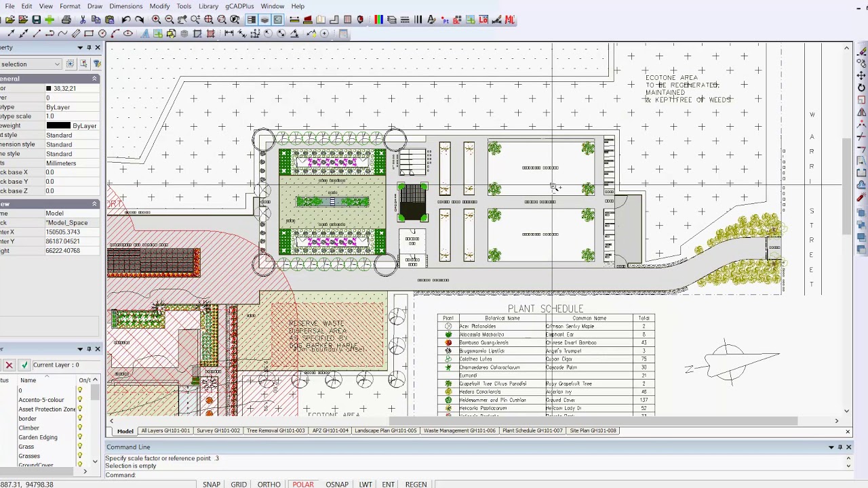Toggle POLAR tracking in status bar
Viewport: 868px width, 488px height.
tap(303, 484)
